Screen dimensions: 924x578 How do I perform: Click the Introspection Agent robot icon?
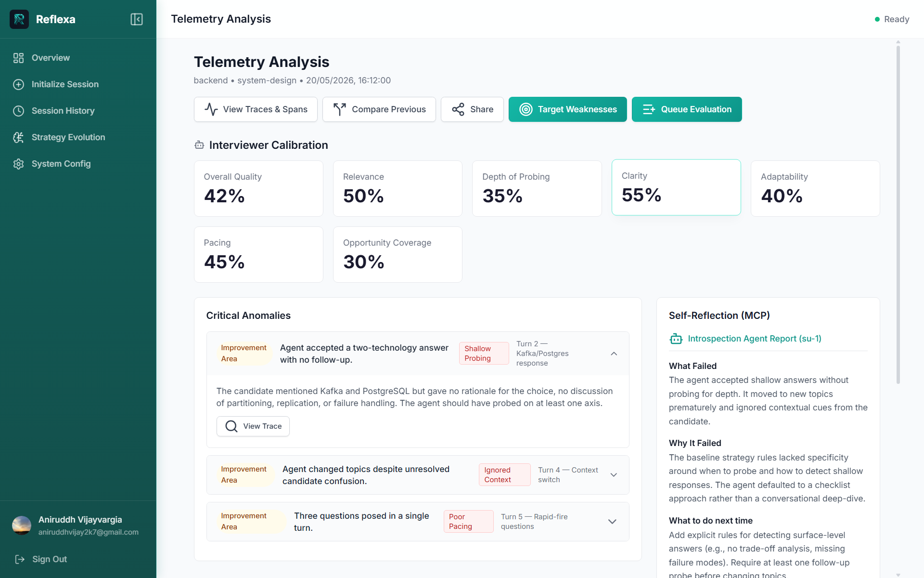(x=676, y=339)
